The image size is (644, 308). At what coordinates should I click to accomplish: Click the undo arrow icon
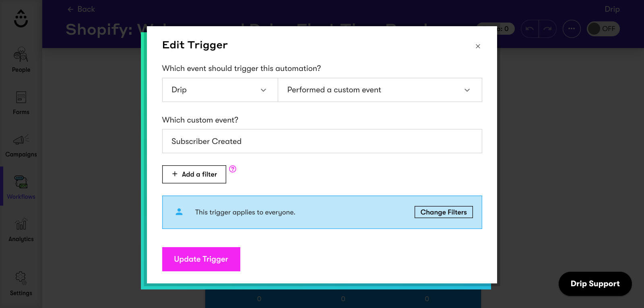coord(530,29)
